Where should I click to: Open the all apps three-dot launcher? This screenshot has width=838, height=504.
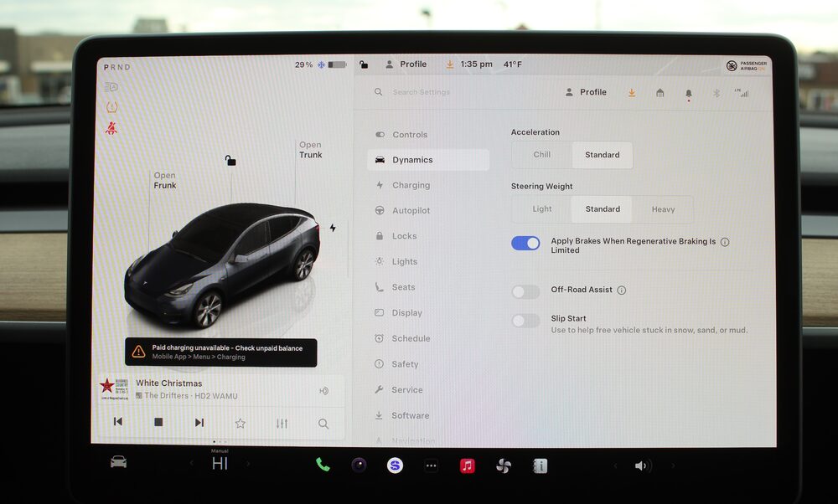[x=431, y=465]
